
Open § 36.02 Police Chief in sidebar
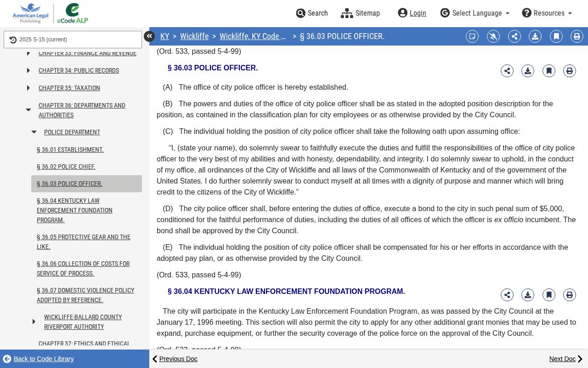[66, 167]
